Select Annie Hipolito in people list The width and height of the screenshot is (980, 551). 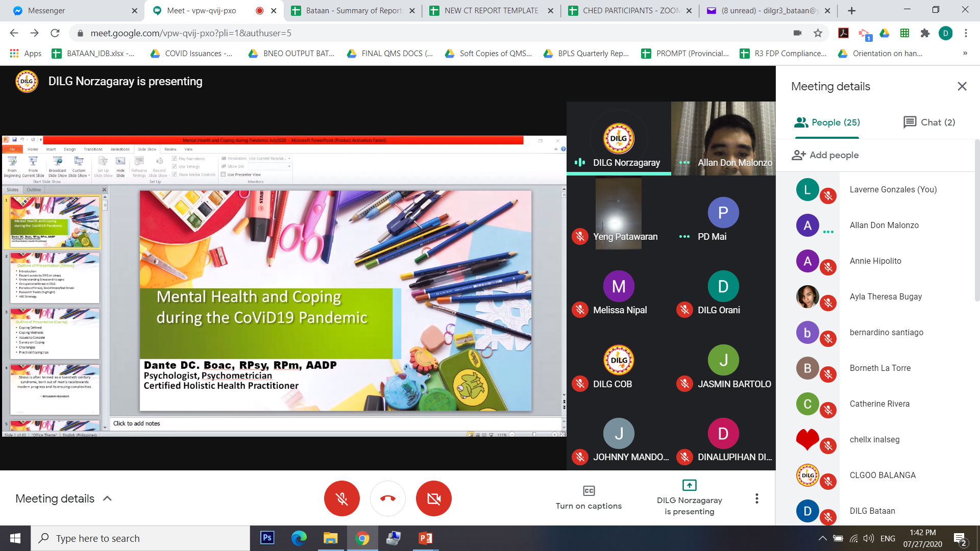pyautogui.click(x=875, y=261)
